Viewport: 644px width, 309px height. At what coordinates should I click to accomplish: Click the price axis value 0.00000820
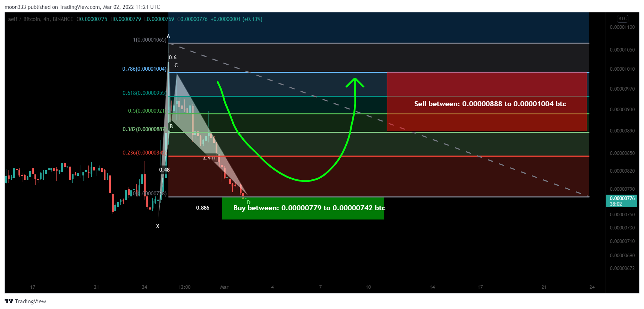tap(622, 171)
